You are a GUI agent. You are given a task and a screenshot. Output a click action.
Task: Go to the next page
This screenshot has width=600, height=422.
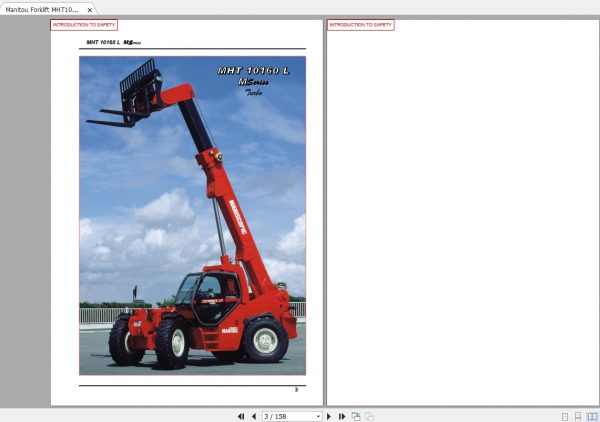329,416
